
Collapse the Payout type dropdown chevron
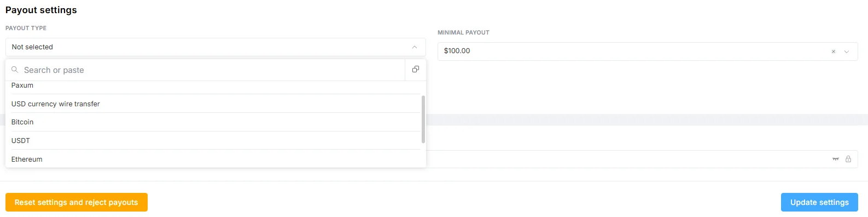[x=415, y=47]
